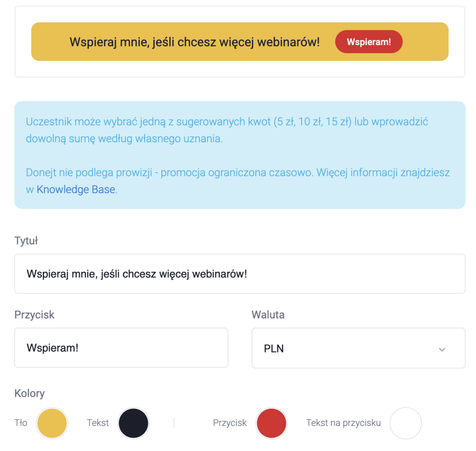Viewport: 476px width, 451px height.
Task: Click the Przycisk label above the input
Action: [34, 314]
